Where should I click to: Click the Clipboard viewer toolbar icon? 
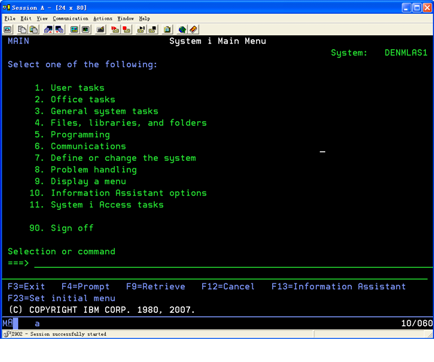tap(167, 30)
